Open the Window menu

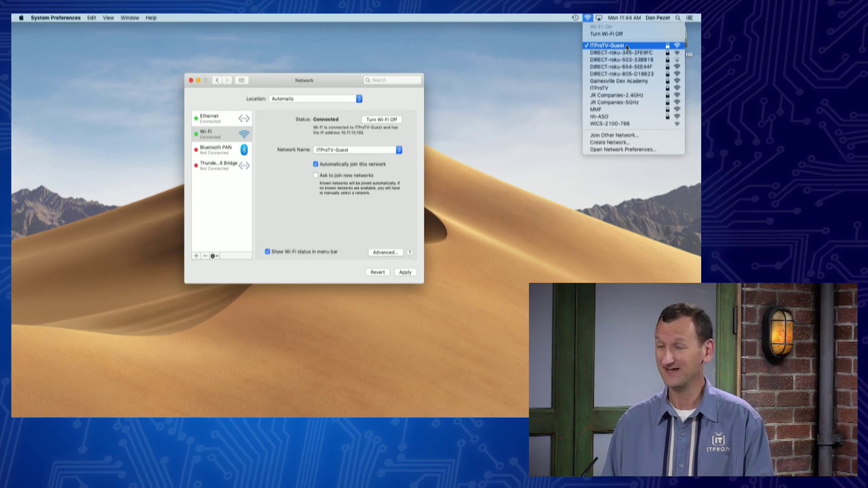[x=130, y=18]
